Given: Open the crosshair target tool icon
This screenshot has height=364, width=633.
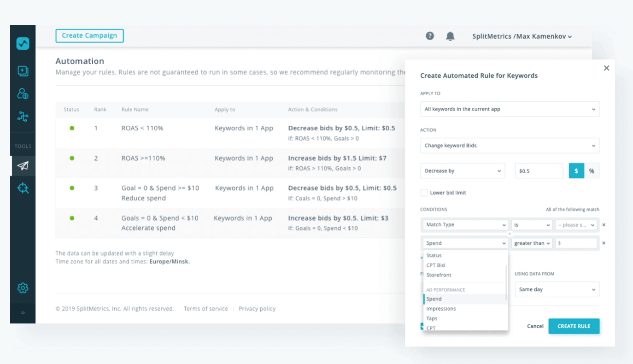Looking at the screenshot, I should click(x=23, y=188).
